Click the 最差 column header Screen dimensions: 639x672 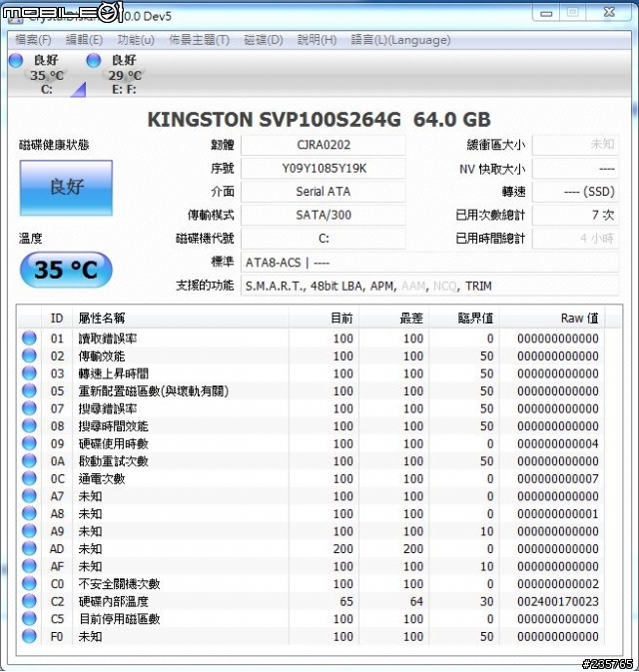pyautogui.click(x=394, y=318)
